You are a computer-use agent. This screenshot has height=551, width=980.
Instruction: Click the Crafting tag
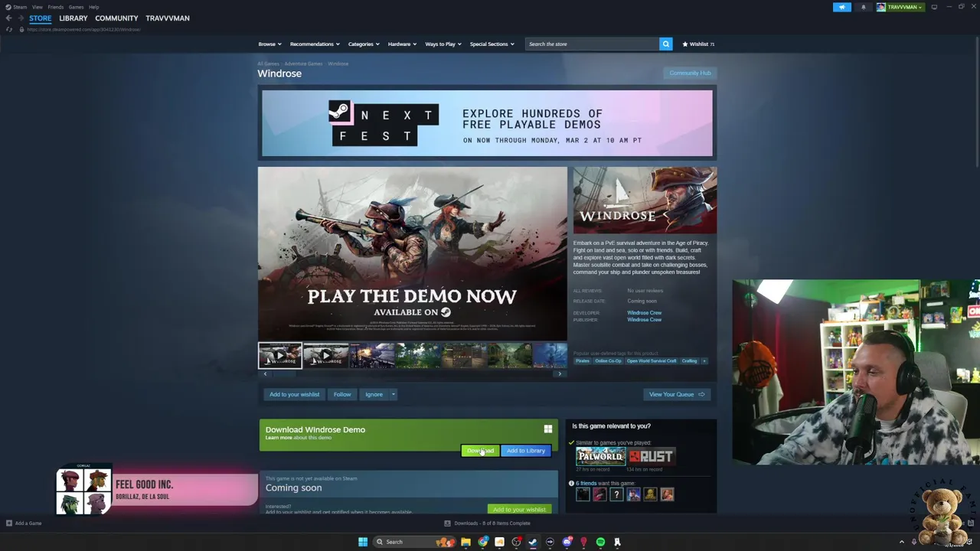point(690,361)
